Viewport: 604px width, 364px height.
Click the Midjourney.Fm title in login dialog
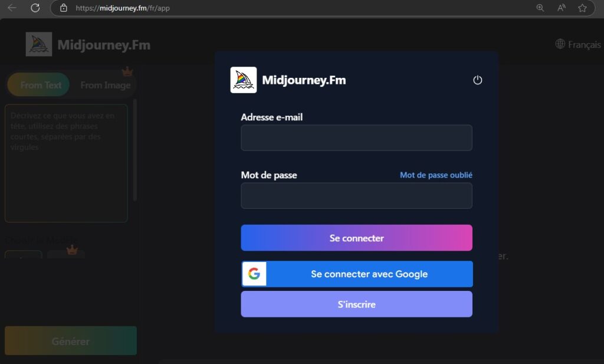tap(304, 80)
